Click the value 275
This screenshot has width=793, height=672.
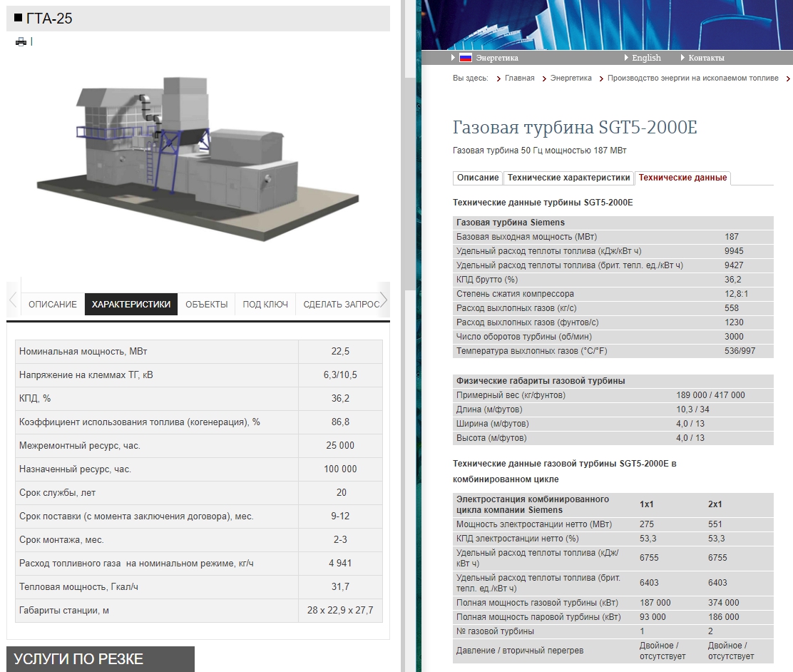tap(646, 524)
